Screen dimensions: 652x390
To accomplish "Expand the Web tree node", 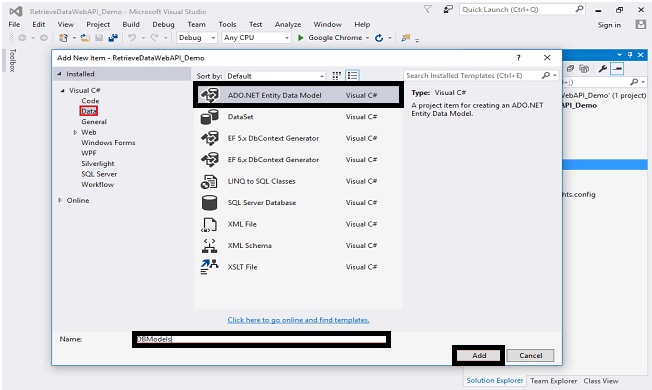I will point(75,132).
